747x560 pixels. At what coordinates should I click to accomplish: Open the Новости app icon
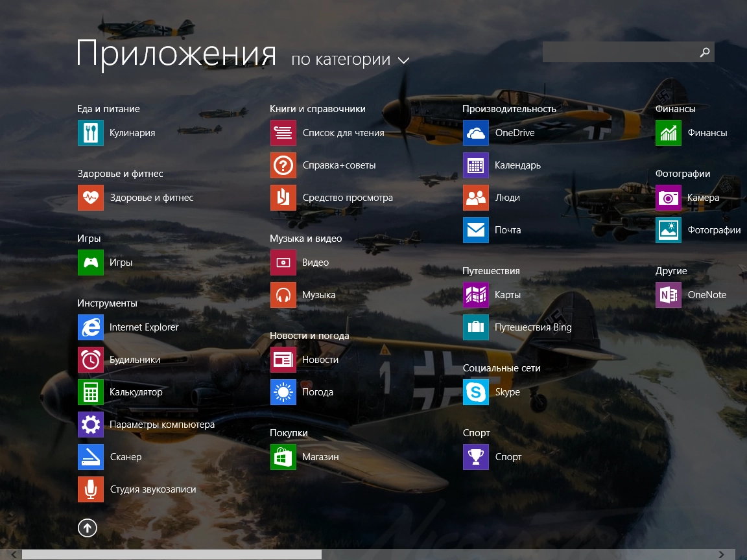[283, 360]
